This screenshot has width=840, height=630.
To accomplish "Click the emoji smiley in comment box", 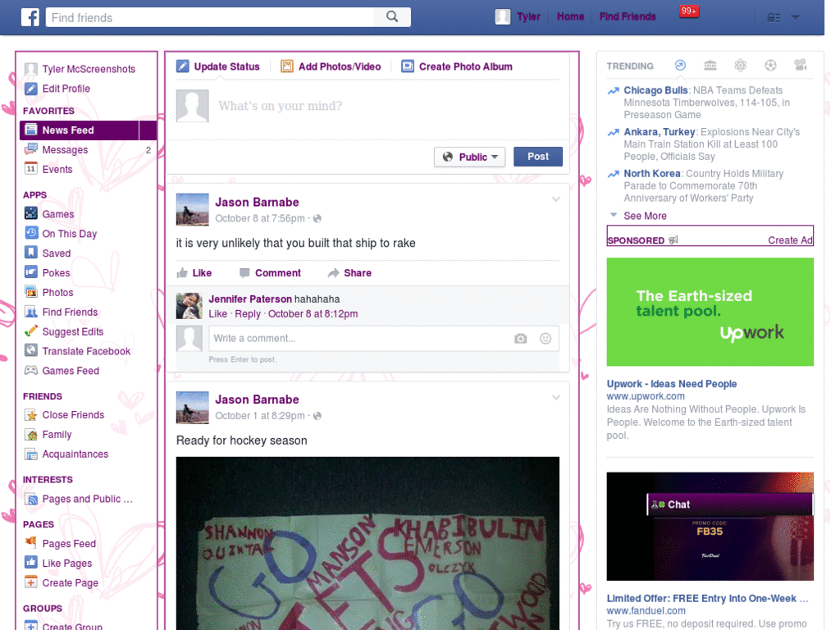I will coord(546,339).
